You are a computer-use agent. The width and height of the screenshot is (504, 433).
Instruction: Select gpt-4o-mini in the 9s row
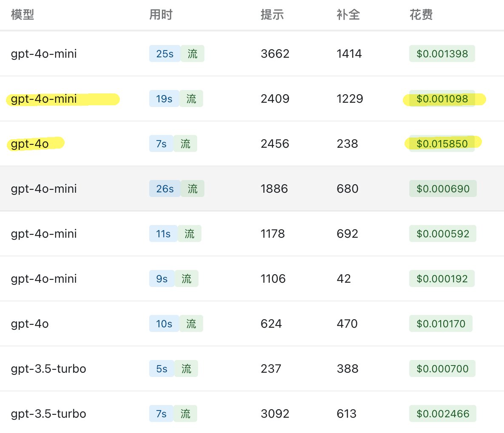click(44, 278)
